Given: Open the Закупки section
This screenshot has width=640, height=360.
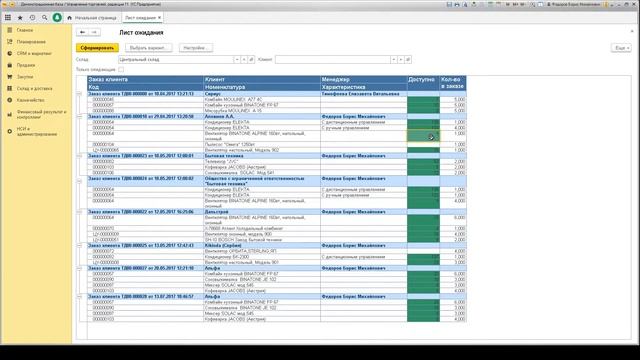Looking at the screenshot, I should [25, 77].
